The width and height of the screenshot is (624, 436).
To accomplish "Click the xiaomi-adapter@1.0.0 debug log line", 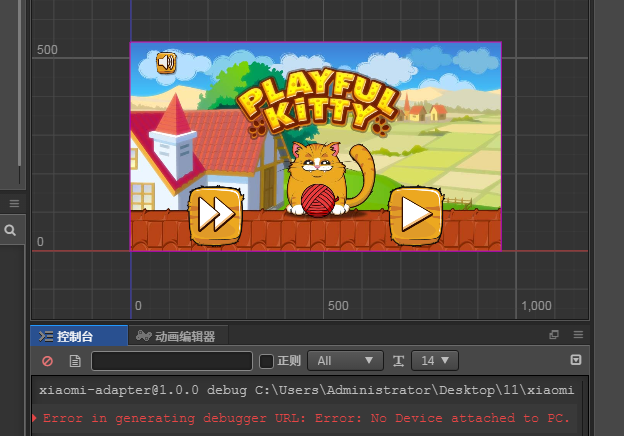I will 306,390.
